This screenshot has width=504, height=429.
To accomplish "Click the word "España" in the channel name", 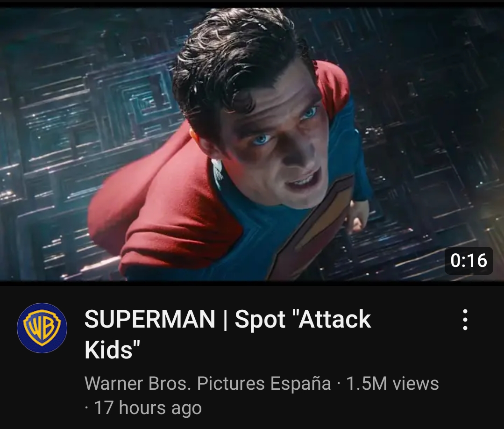I will coord(300,383).
